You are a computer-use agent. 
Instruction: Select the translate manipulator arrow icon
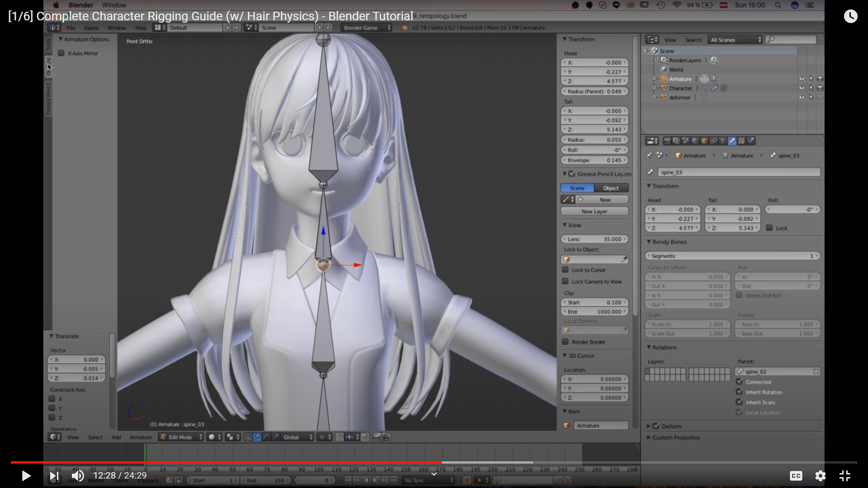(257, 437)
